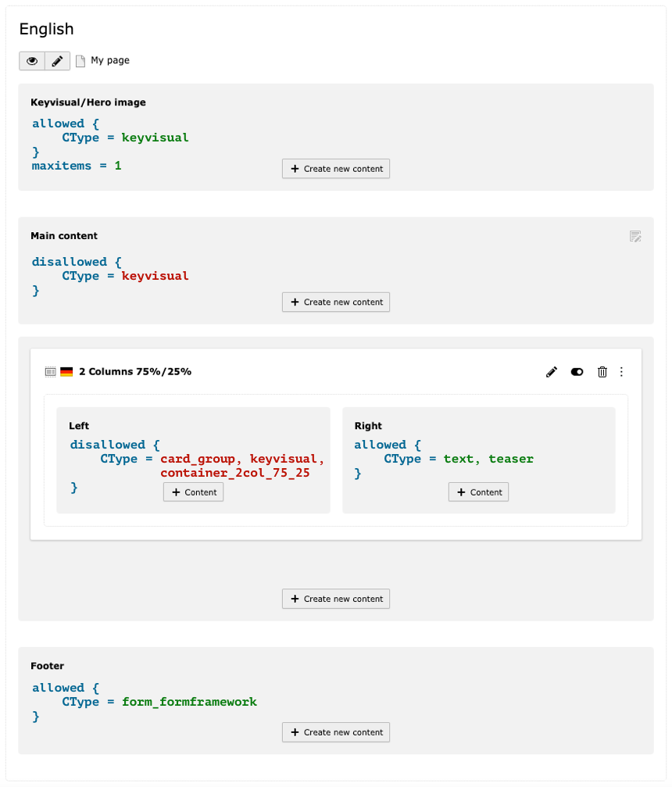Click the 2 Columns 75%/25% title
This screenshot has height=787, width=672.
click(135, 372)
